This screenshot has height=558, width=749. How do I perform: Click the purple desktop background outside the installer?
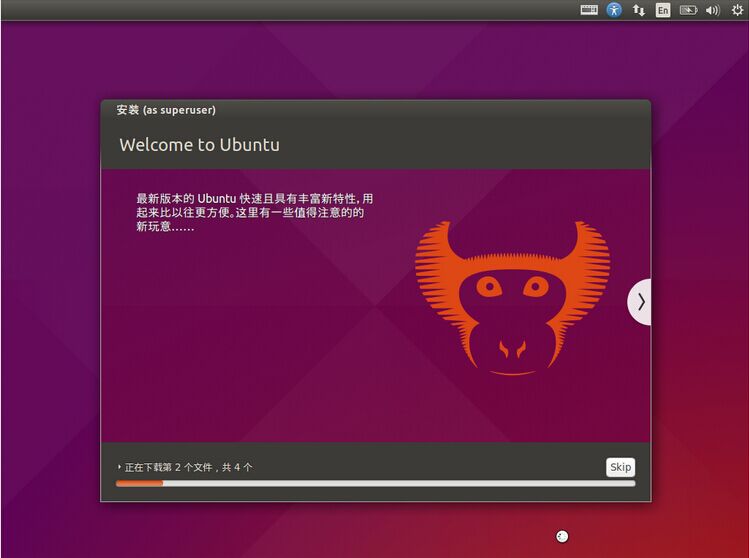point(50,300)
